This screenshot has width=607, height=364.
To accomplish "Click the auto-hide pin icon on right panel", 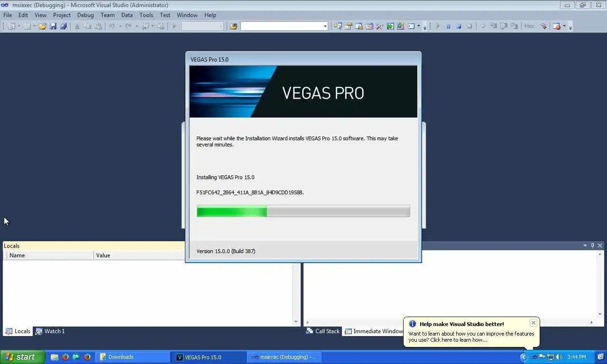I will pyautogui.click(x=592, y=246).
